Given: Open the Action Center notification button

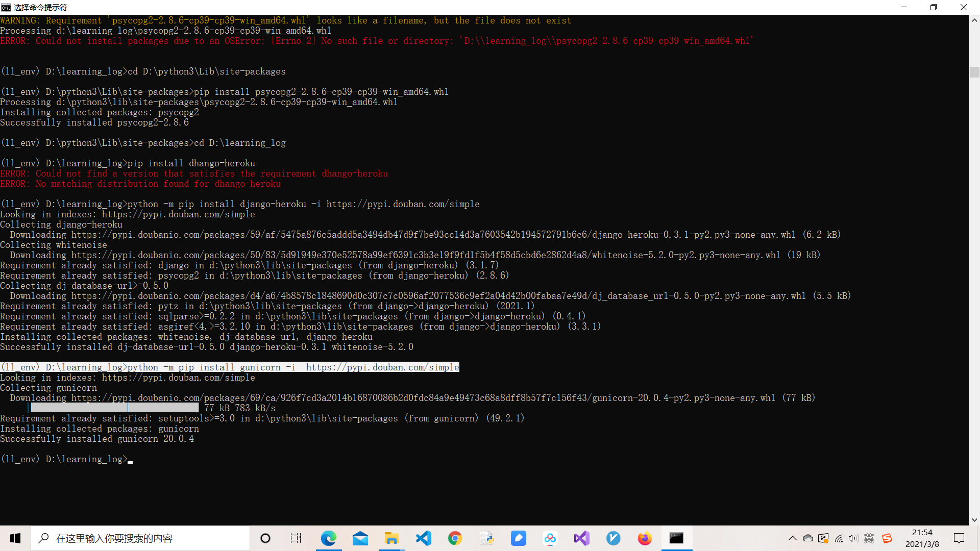Looking at the screenshot, I should point(959,538).
